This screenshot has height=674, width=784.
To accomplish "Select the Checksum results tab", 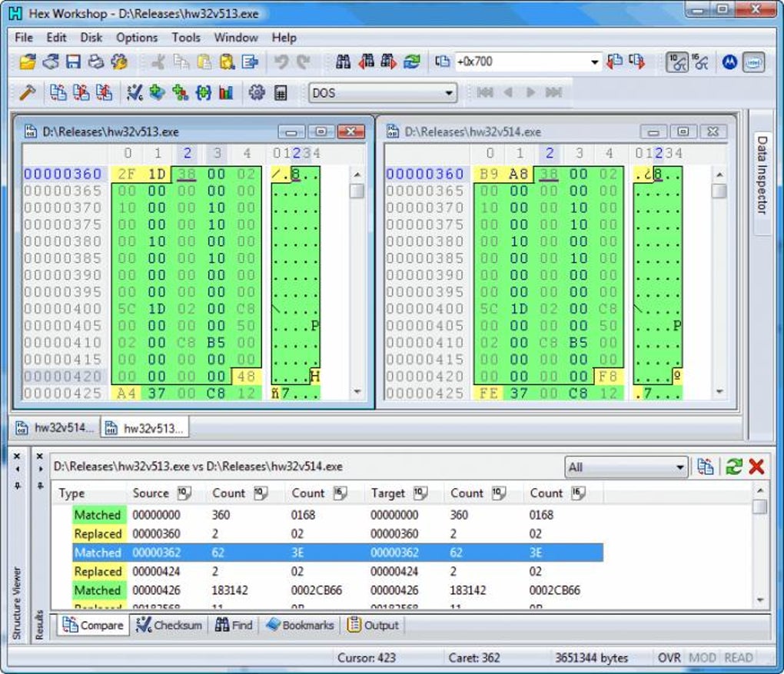I will [x=170, y=625].
